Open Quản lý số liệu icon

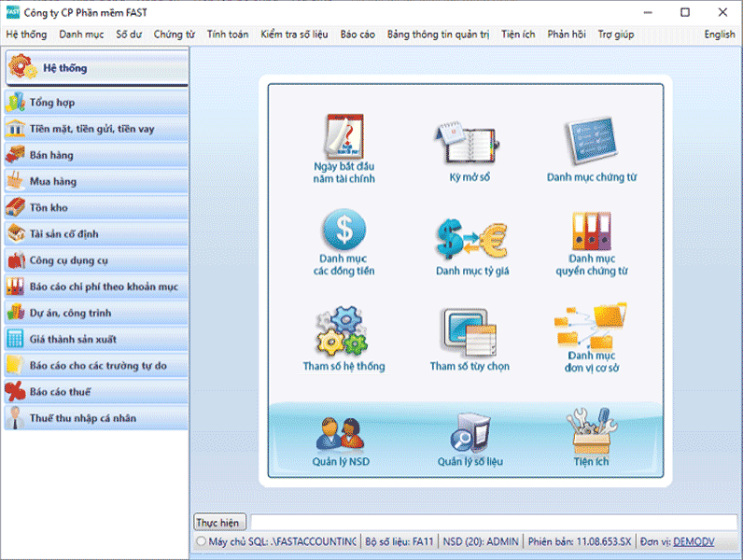pos(470,434)
